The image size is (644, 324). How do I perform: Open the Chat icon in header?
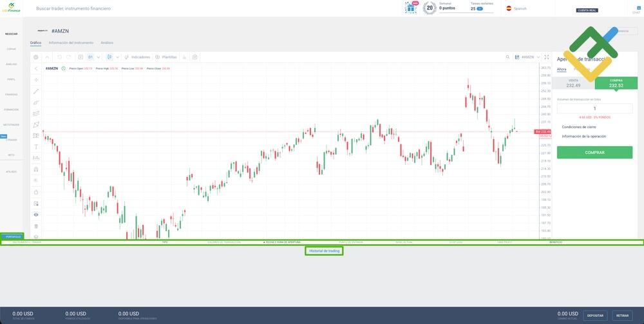tap(636, 10)
